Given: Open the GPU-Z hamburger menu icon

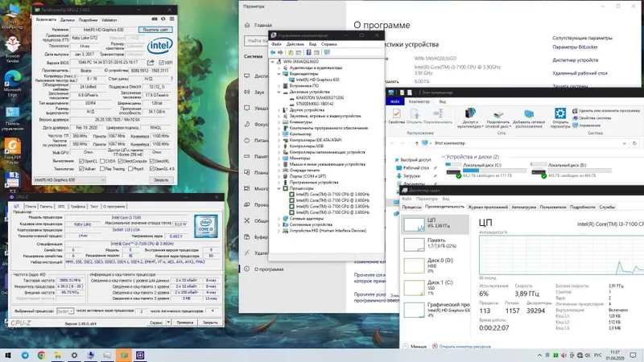Looking at the screenshot, I should coord(171,19).
